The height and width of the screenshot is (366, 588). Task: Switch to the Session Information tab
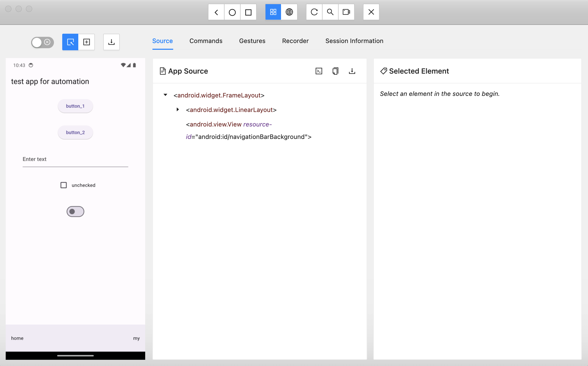pyautogui.click(x=354, y=41)
